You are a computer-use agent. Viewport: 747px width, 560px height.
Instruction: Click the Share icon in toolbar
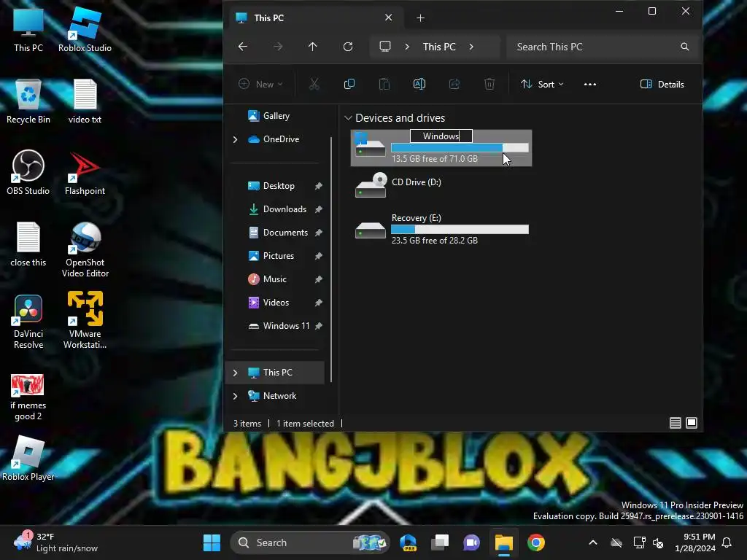coord(454,85)
